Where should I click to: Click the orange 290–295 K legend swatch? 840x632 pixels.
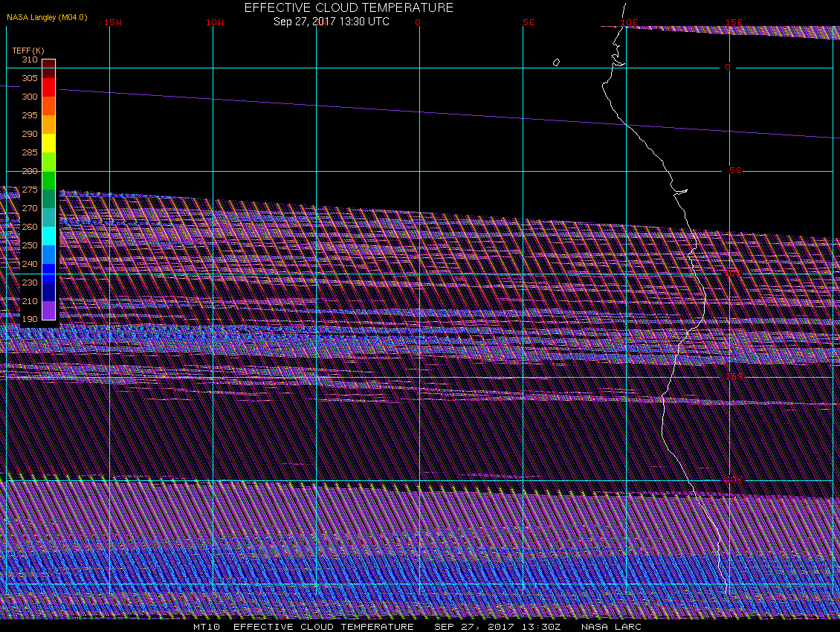[49, 124]
